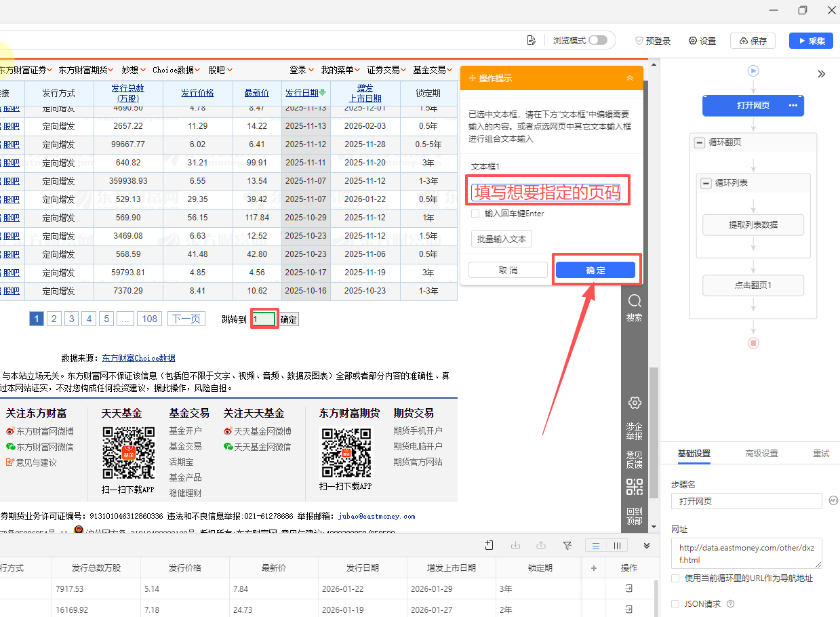Open the 登录 dropdown menu
This screenshot has width=840, height=617.
pyautogui.click(x=302, y=70)
